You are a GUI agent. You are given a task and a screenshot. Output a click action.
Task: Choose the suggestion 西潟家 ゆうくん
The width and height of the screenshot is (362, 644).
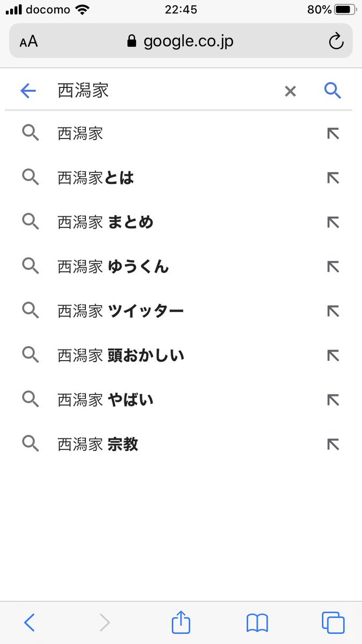pyautogui.click(x=181, y=266)
